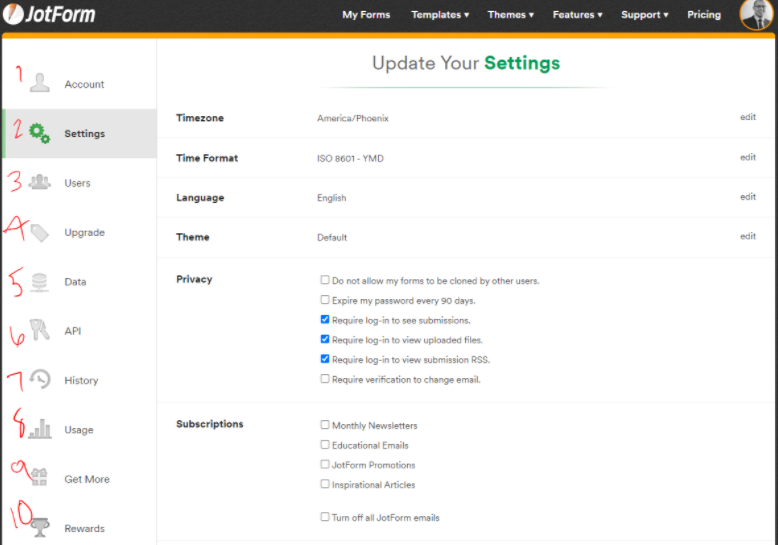
Task: Open the API section label
Action: coord(73,331)
